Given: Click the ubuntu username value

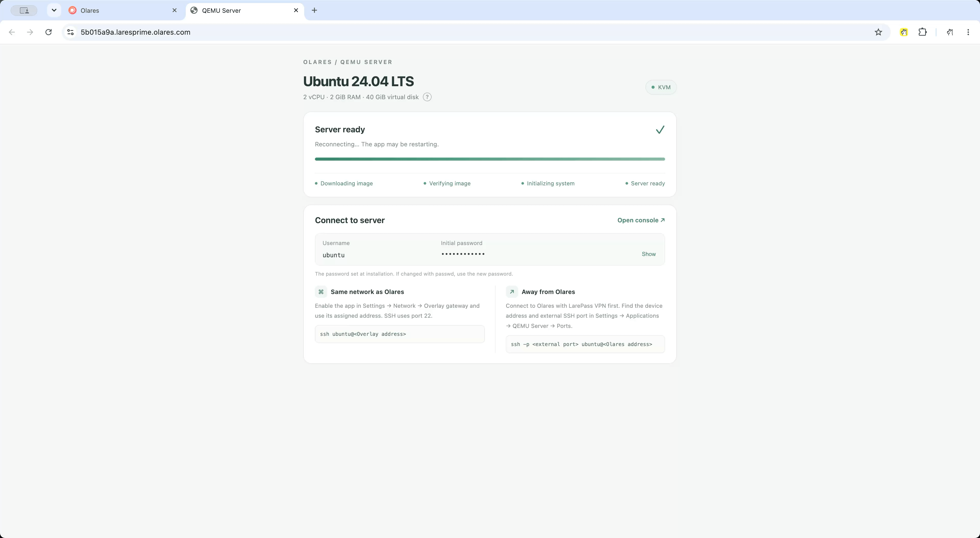Looking at the screenshot, I should point(334,255).
